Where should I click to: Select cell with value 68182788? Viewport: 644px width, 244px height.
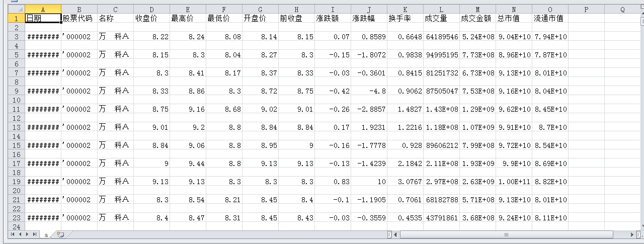(x=441, y=200)
